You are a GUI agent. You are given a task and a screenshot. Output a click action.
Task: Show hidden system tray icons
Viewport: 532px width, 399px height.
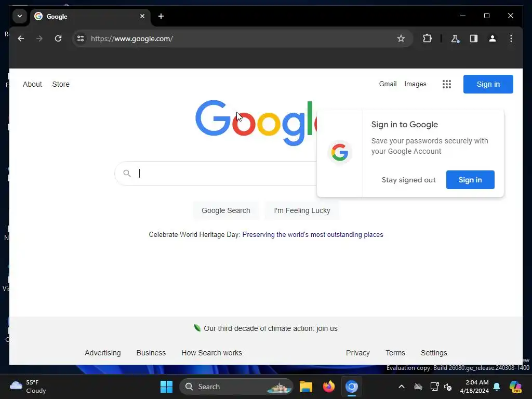point(402,387)
